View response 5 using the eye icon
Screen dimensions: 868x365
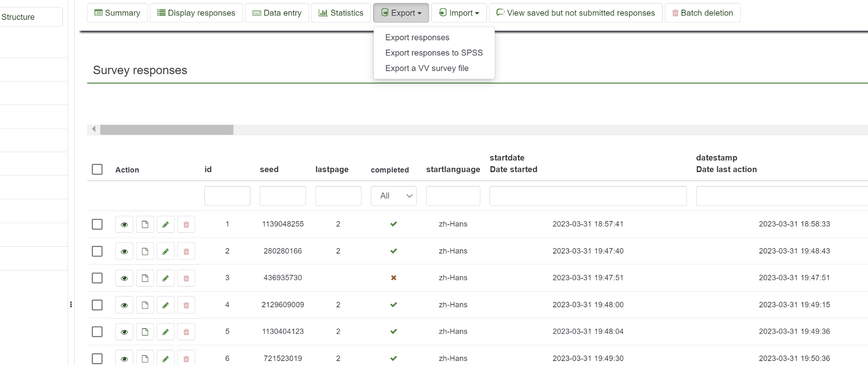[x=124, y=332]
